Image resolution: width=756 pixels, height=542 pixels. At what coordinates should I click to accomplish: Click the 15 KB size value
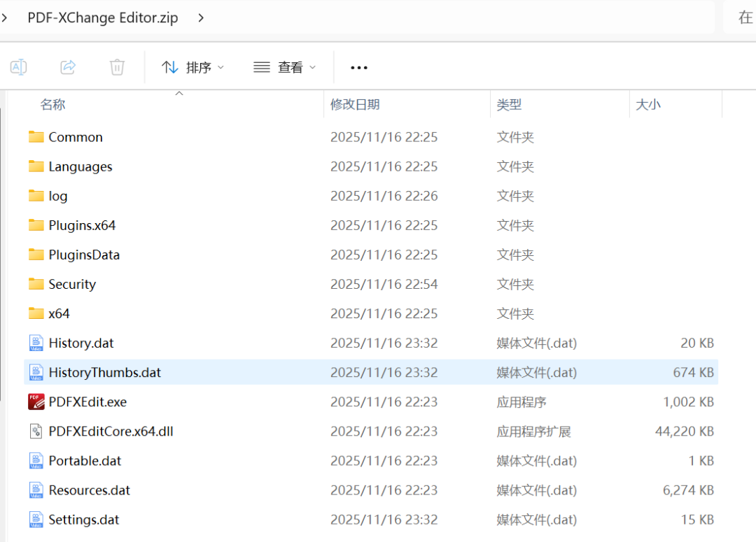697,520
